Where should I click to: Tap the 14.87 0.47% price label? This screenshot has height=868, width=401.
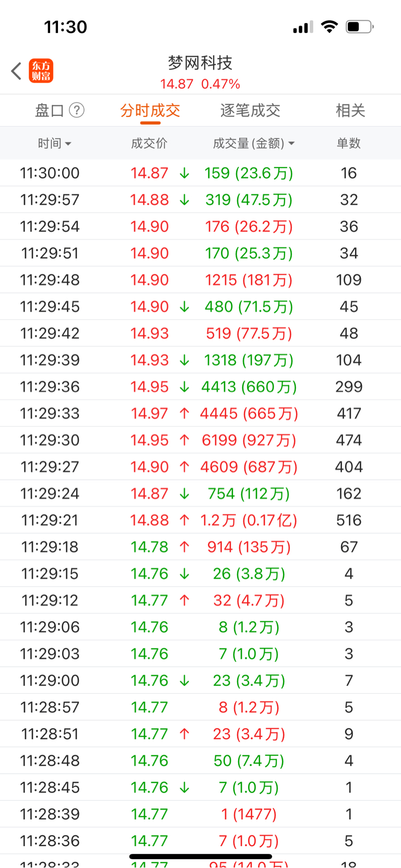[x=200, y=84]
